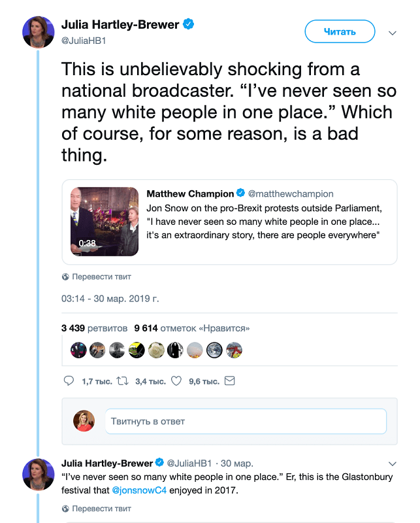This screenshot has width=420, height=523.
Task: Click into Твитнуть в ответ field
Action: [246, 421]
